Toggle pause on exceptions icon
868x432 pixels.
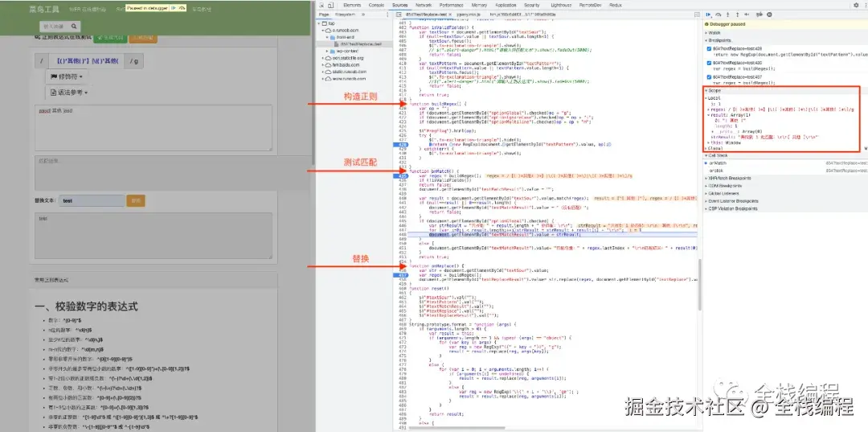(769, 15)
